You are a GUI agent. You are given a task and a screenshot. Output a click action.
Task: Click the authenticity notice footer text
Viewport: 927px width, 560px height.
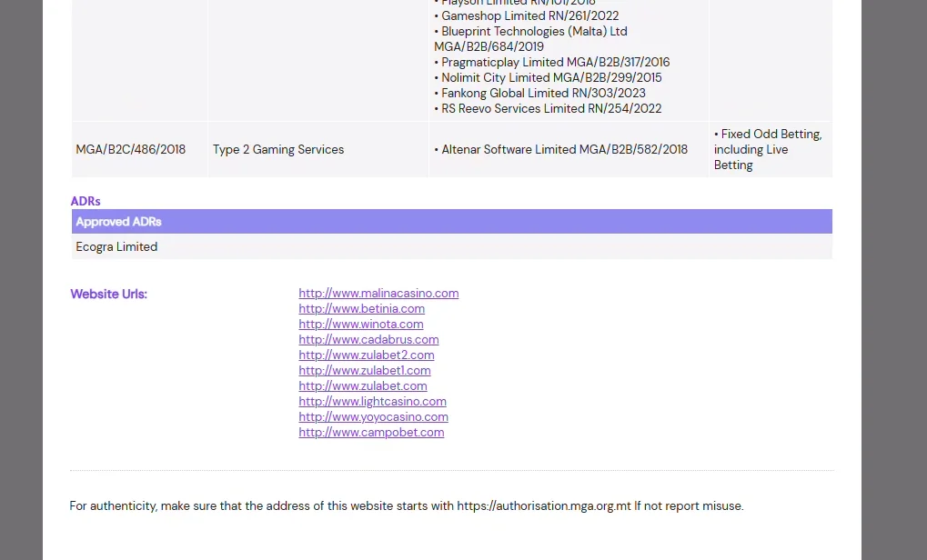406,505
